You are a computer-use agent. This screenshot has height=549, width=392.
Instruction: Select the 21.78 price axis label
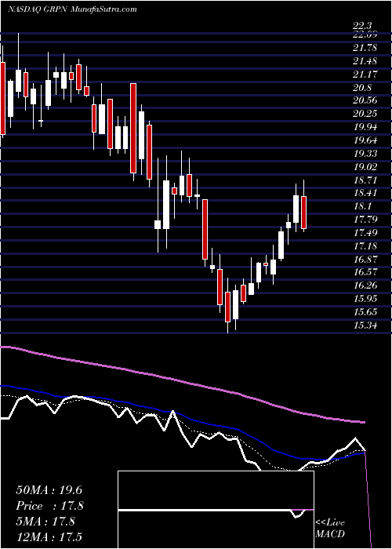(365, 48)
